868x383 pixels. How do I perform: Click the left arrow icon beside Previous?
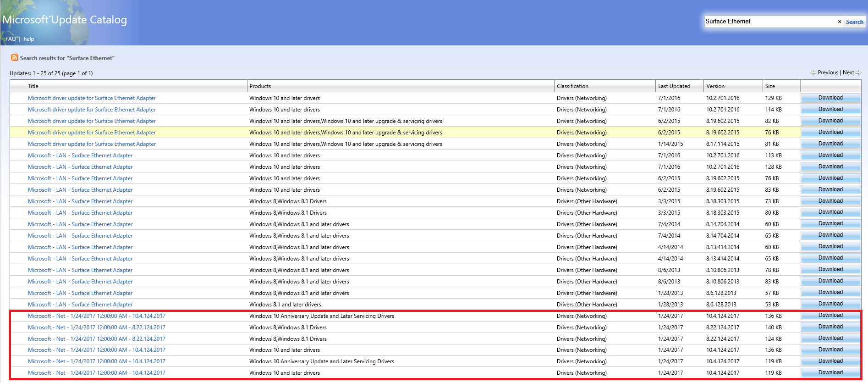pos(813,72)
